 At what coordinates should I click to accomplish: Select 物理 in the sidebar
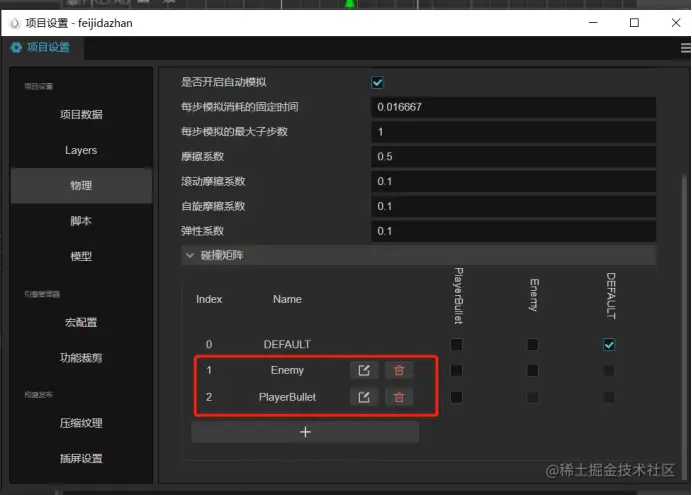[81, 185]
